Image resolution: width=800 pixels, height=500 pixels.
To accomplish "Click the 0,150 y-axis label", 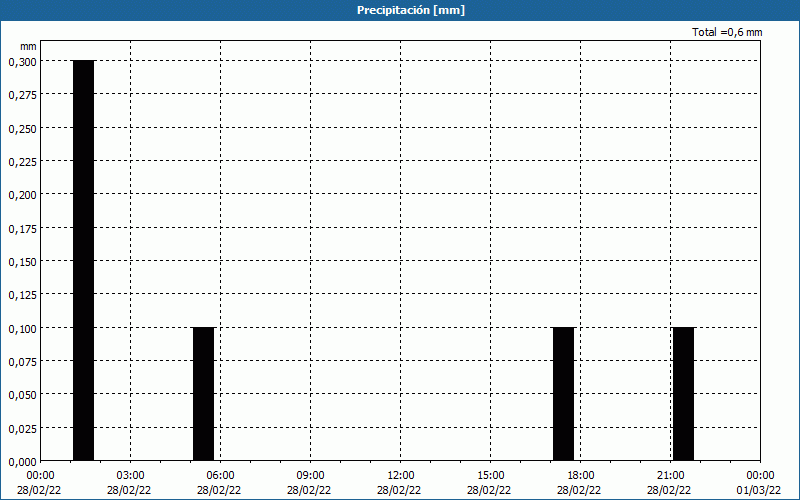I will point(22,262).
